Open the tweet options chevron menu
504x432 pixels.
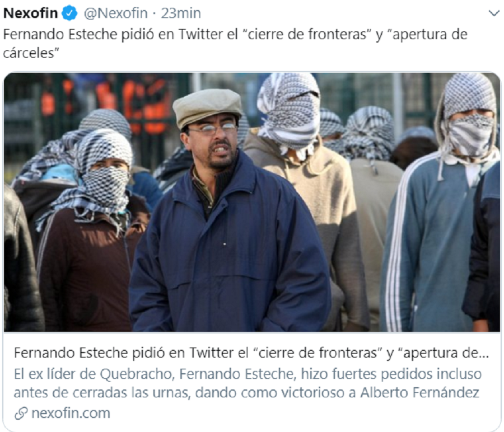coord(494,13)
